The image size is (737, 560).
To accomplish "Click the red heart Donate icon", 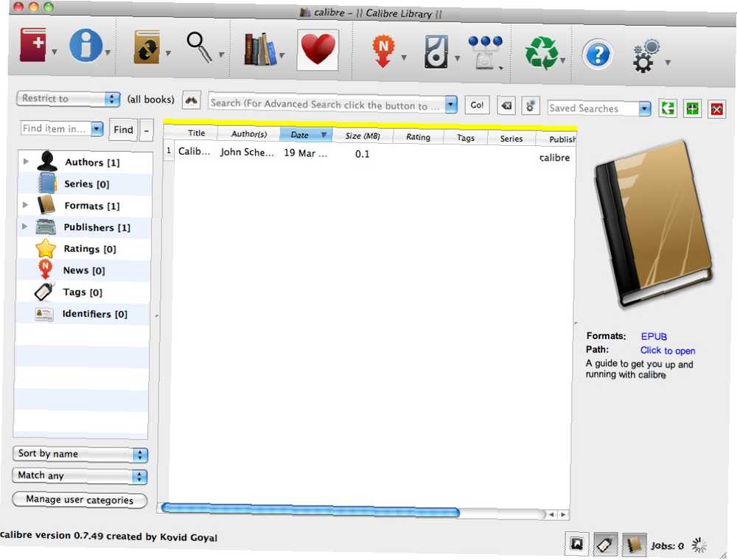I will [x=318, y=50].
